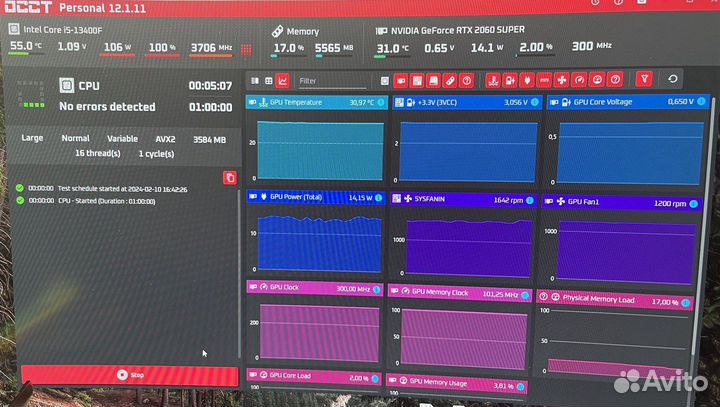720x407 pixels.
Task: Click the test log vertical scrollbar
Action: coord(238,273)
